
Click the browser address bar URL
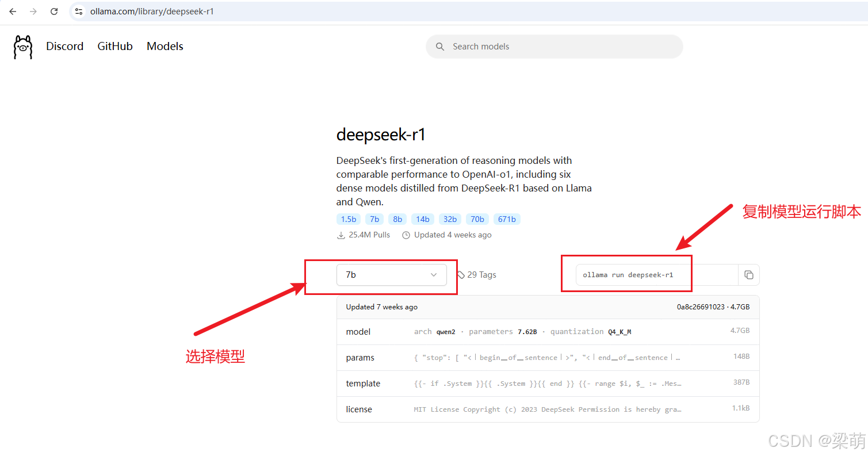[x=152, y=12]
